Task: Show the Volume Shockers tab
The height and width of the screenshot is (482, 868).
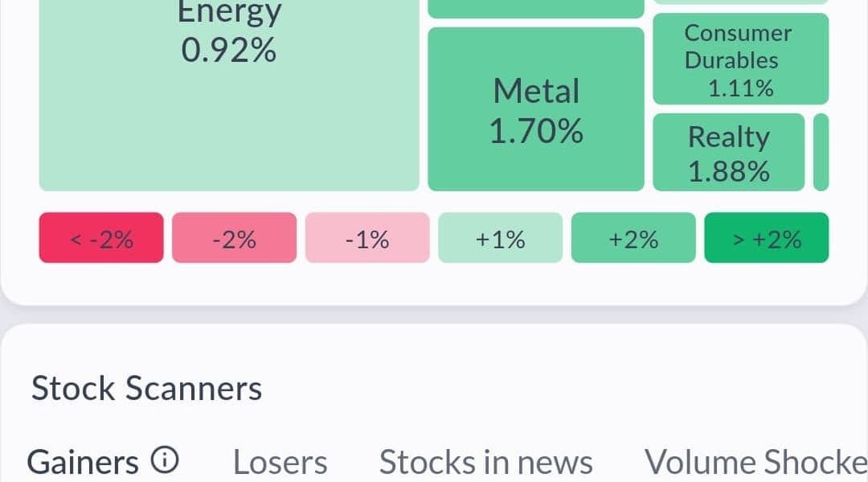Action: click(755, 463)
